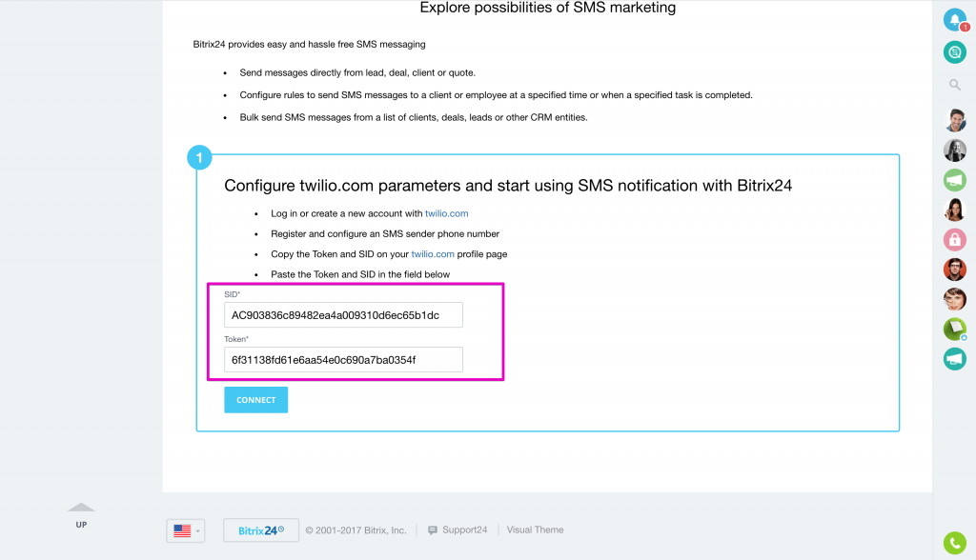The image size is (976, 560).
Task: Click the green phone call button
Action: pyautogui.click(x=955, y=543)
